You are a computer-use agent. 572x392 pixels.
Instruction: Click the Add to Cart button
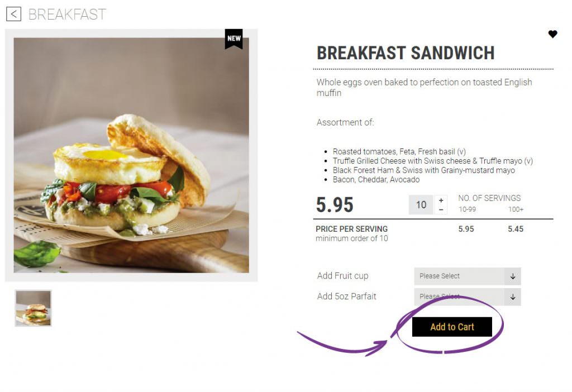[x=452, y=327]
